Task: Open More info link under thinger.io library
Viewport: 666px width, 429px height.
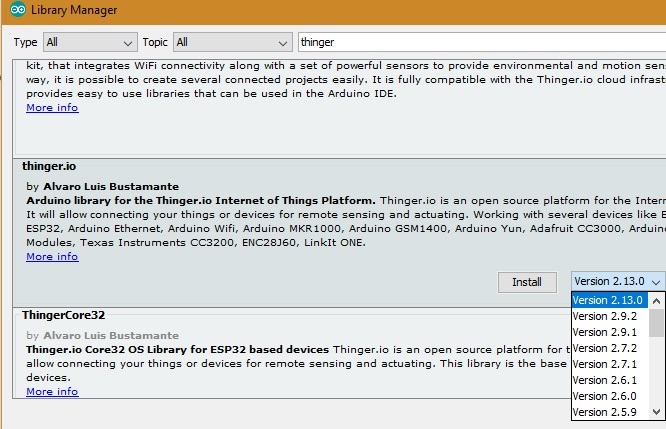Action: tap(52, 257)
